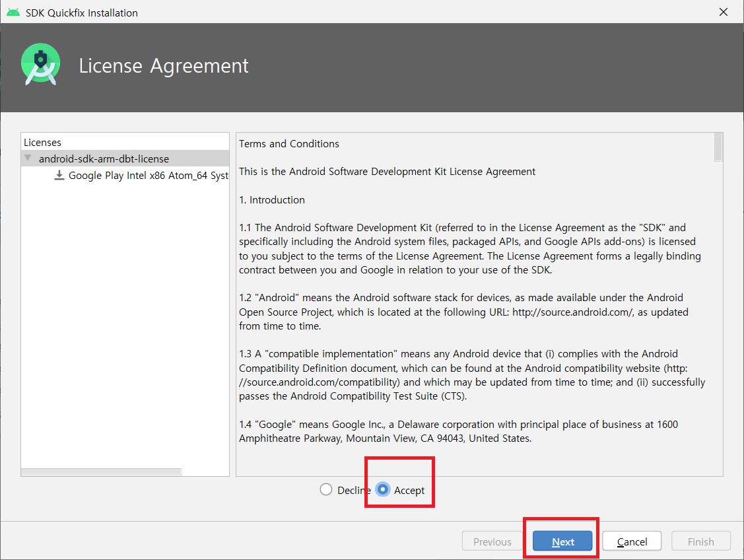Image resolution: width=744 pixels, height=560 pixels.
Task: Click the '1. Introduction' line in the license
Action: point(272,200)
